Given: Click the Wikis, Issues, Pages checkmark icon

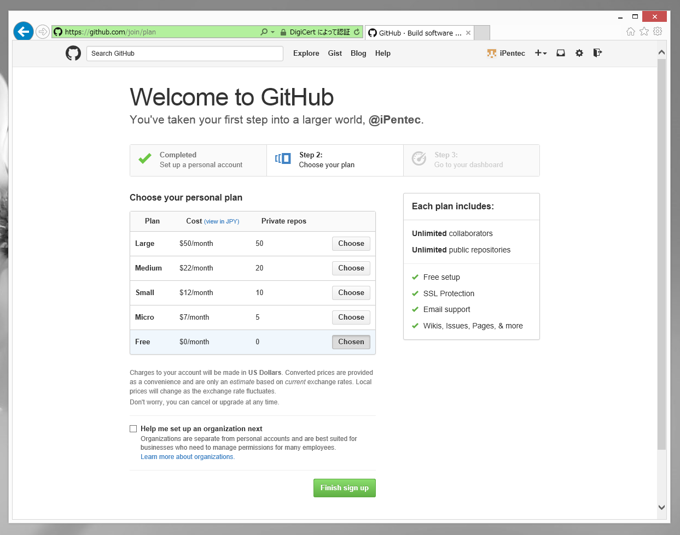Looking at the screenshot, I should coord(415,326).
